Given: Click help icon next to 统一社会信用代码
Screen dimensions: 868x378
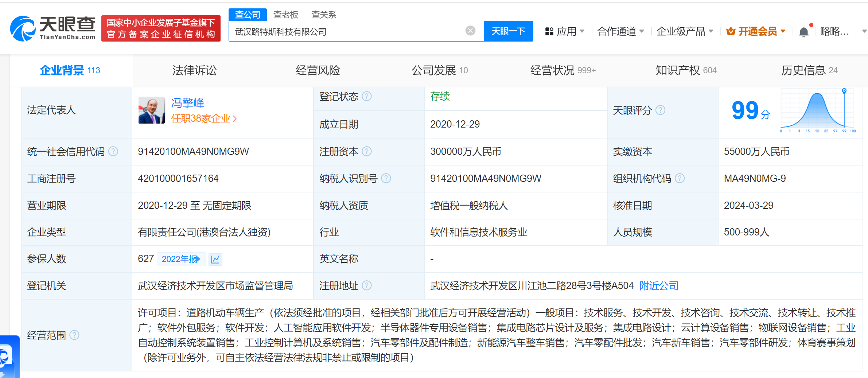Looking at the screenshot, I should 113,151.
